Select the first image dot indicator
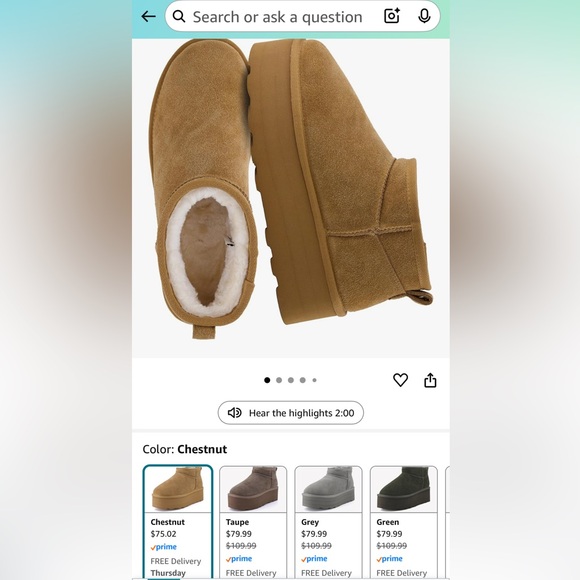The height and width of the screenshot is (580, 580). [x=267, y=380]
